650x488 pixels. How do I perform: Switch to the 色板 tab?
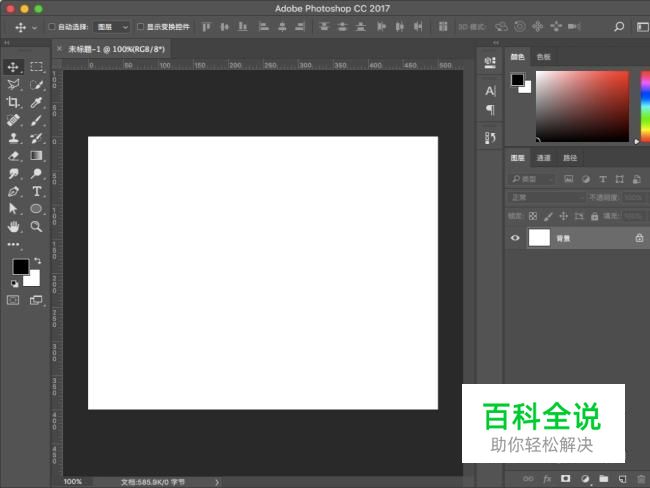[x=543, y=58]
